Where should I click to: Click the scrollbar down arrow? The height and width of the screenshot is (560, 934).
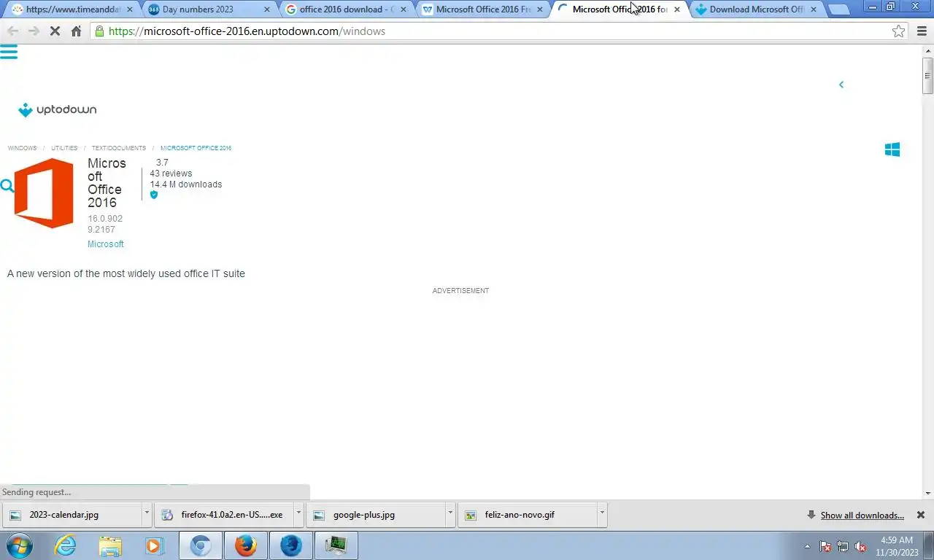(x=927, y=494)
